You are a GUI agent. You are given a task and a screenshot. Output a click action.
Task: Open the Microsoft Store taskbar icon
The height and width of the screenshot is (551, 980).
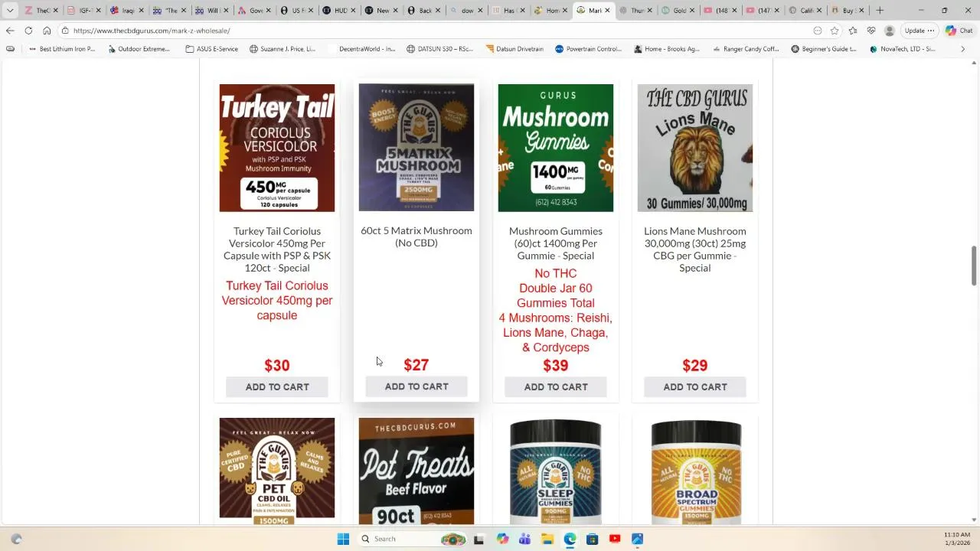click(x=592, y=539)
